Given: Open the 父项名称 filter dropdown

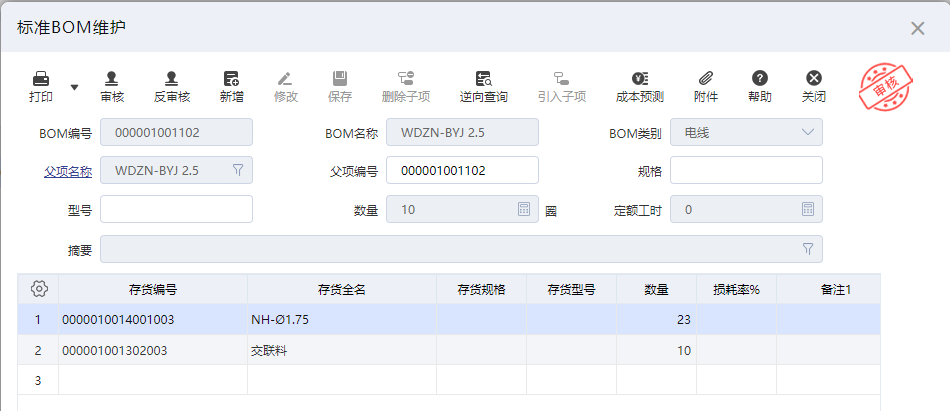Looking at the screenshot, I should pos(238,171).
